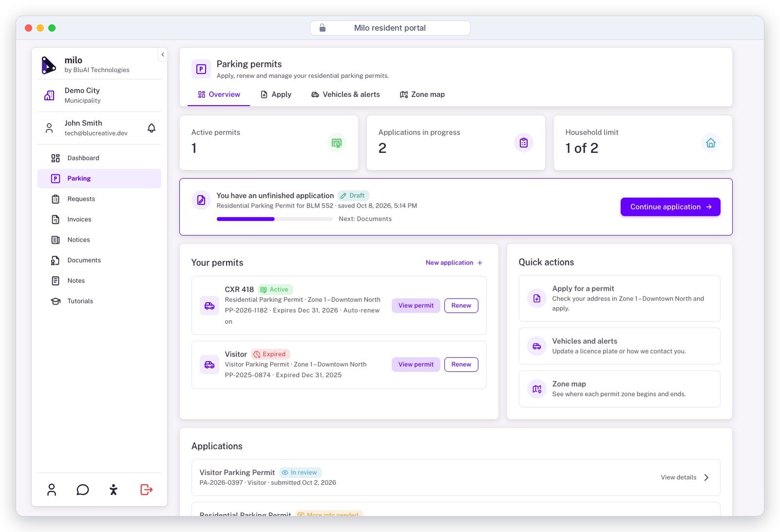This screenshot has width=780, height=532.
Task: Click the Zone map quick action icon
Action: [x=537, y=389]
